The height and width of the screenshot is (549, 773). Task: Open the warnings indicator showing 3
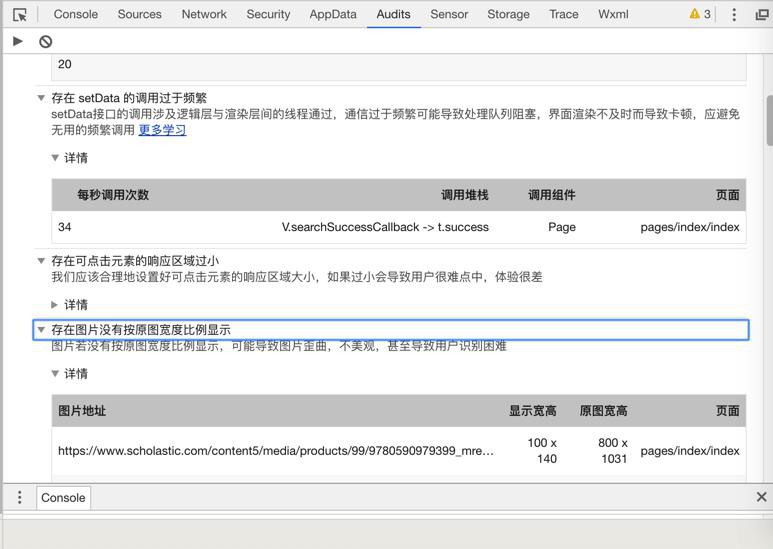coord(700,14)
